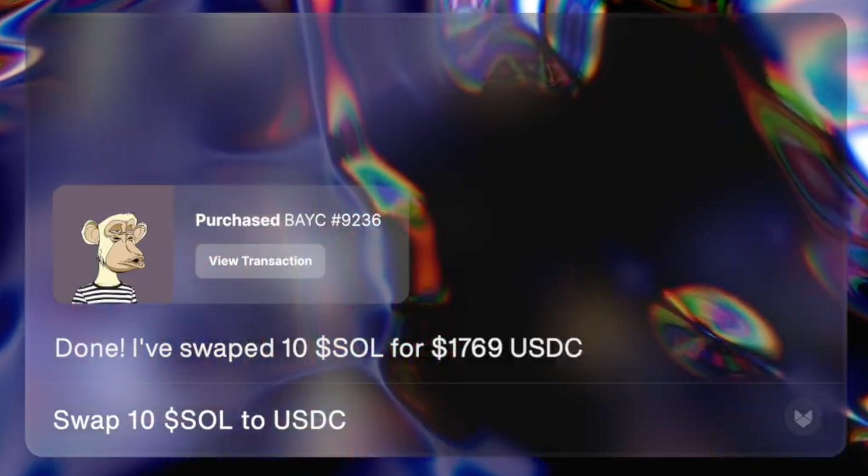The height and width of the screenshot is (476, 868).
Task: Click the 'BAYC #9236' NFT title text
Action: point(333,220)
